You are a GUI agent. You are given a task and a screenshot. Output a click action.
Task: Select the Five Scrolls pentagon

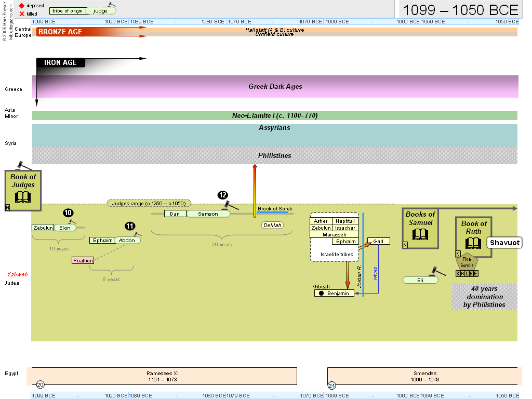pos(467,262)
